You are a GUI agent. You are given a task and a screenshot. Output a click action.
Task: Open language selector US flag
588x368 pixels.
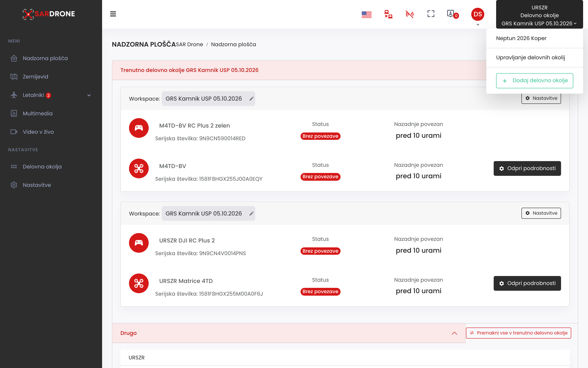tap(366, 15)
